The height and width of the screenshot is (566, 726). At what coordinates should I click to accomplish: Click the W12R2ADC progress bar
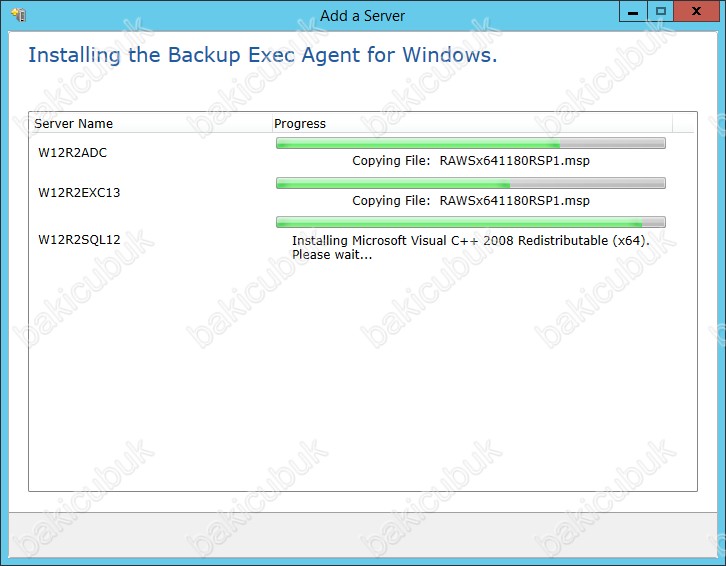(x=471, y=143)
